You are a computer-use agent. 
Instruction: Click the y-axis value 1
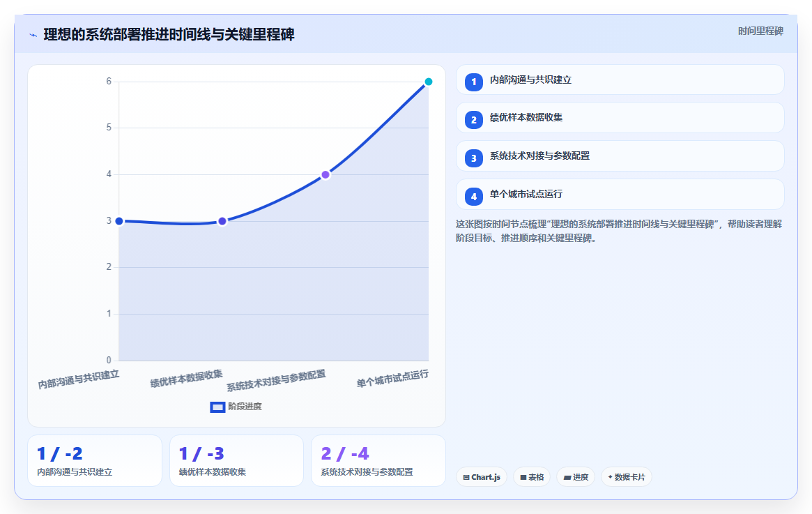point(109,313)
